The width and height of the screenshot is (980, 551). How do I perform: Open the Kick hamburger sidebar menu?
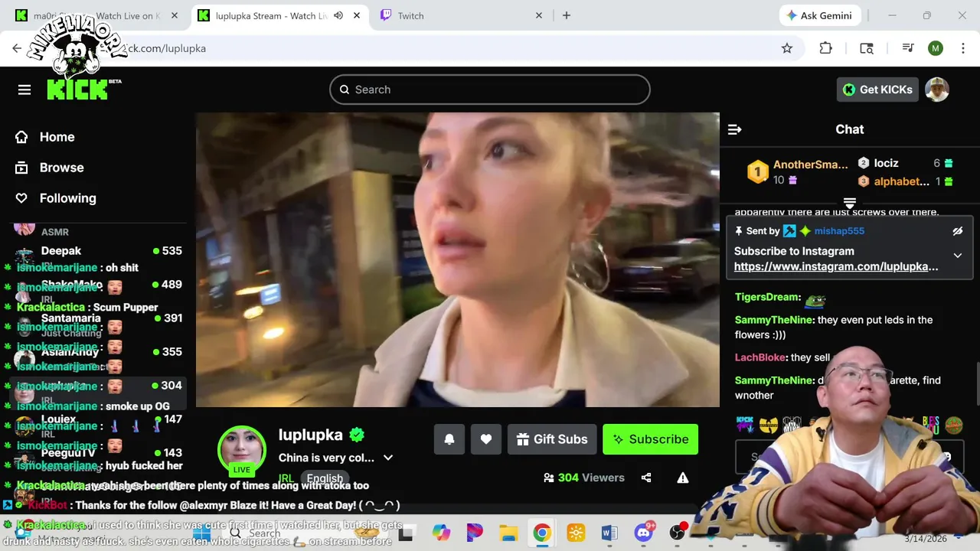[24, 90]
